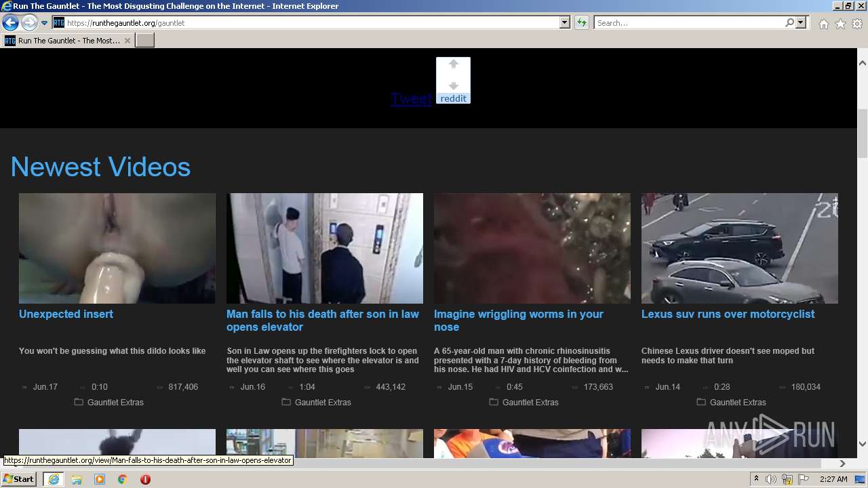
Task: Launch Chrome from the taskbar
Action: [122, 479]
